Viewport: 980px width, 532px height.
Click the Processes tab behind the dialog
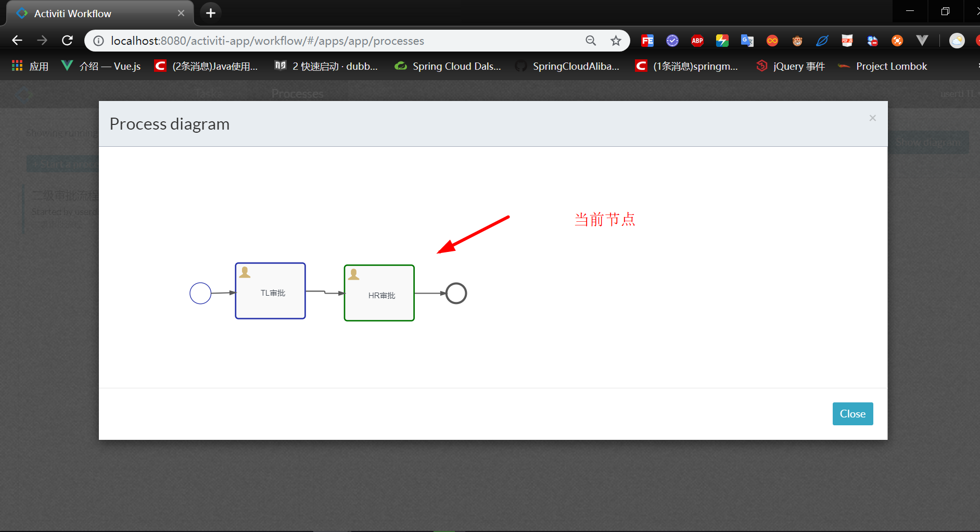click(x=297, y=94)
